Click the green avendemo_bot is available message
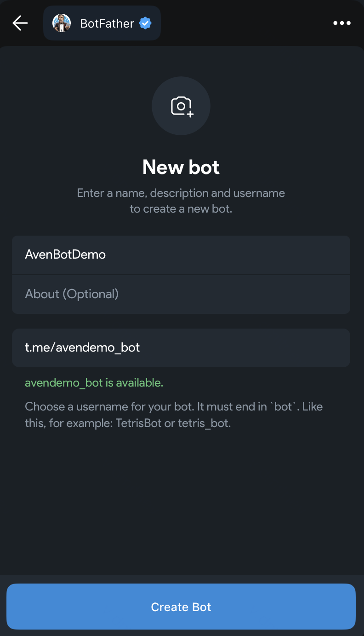Screen dimensions: 364x636 94,382
